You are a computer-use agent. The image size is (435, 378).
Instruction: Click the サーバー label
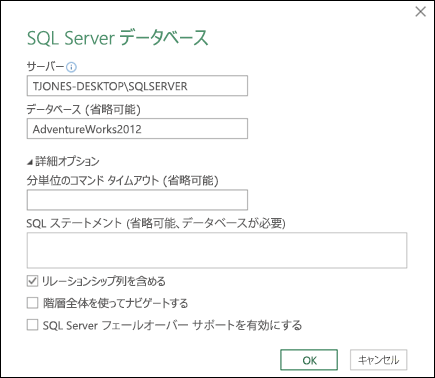click(45, 67)
